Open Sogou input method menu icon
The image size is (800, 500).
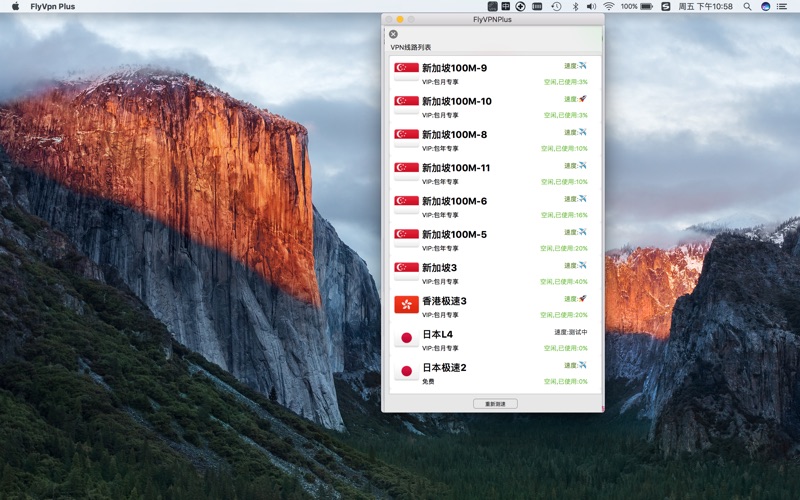666,7
